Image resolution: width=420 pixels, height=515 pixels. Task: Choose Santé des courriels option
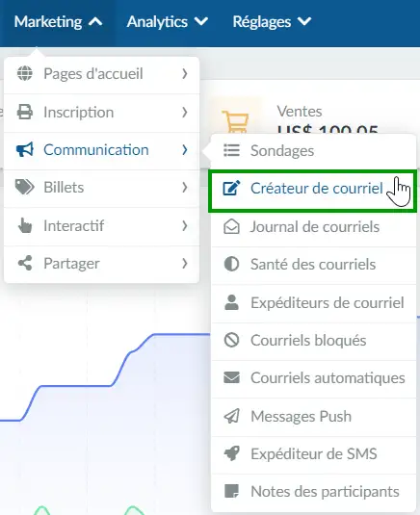(x=313, y=265)
